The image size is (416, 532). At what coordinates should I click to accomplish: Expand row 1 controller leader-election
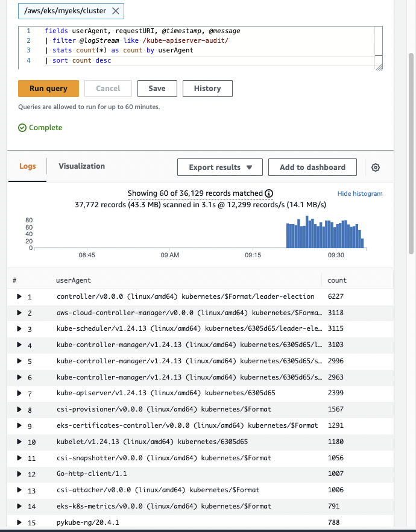[x=19, y=296]
